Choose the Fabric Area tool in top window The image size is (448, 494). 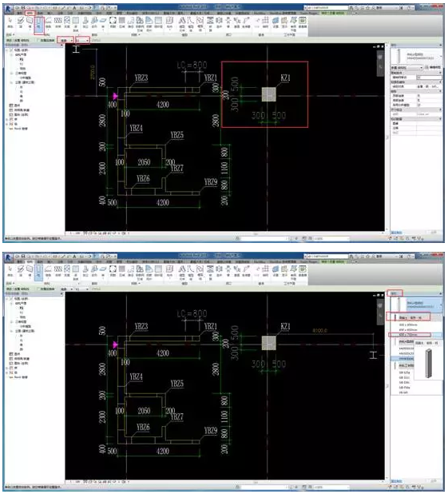tap(140, 24)
